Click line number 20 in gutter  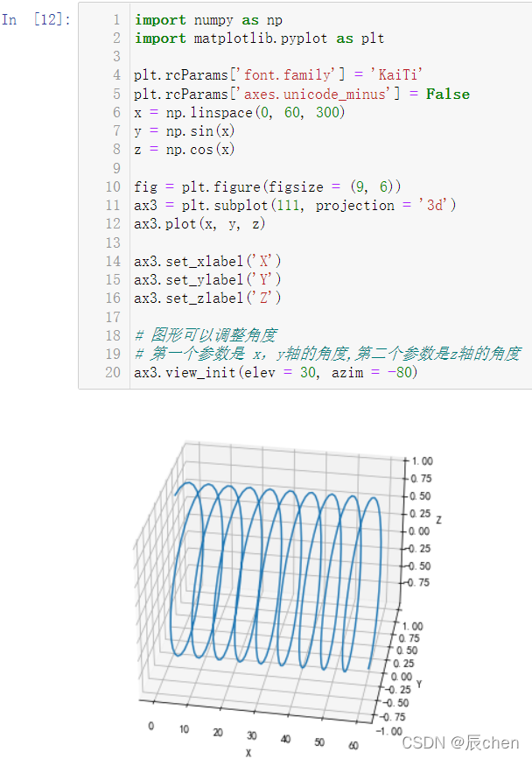[x=113, y=372]
